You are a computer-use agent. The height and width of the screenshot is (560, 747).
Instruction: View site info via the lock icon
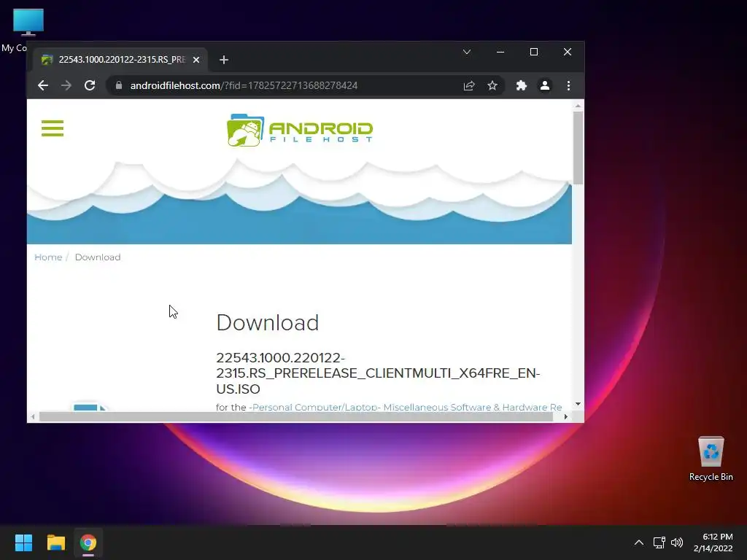tap(119, 86)
